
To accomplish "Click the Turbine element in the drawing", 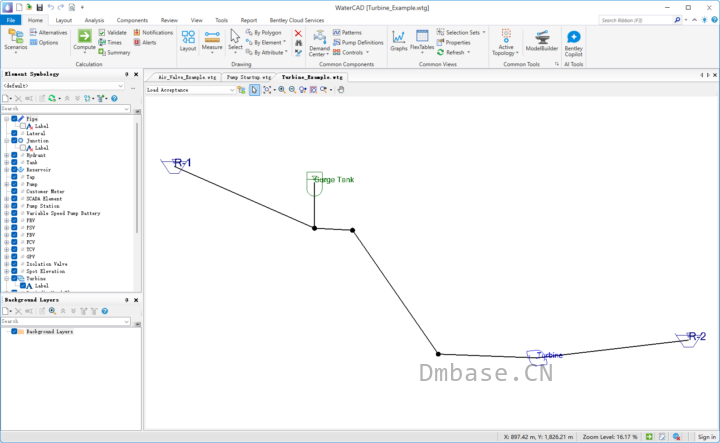I will (535, 357).
